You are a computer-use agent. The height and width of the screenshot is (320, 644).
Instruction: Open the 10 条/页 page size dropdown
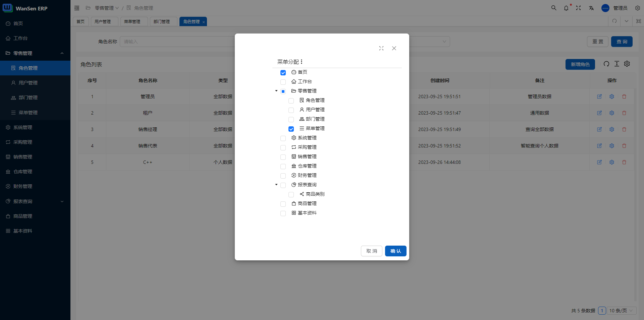(621, 311)
